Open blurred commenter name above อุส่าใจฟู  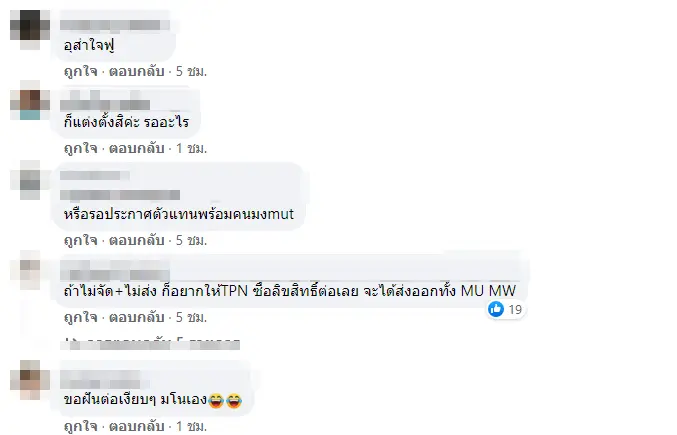(114, 25)
